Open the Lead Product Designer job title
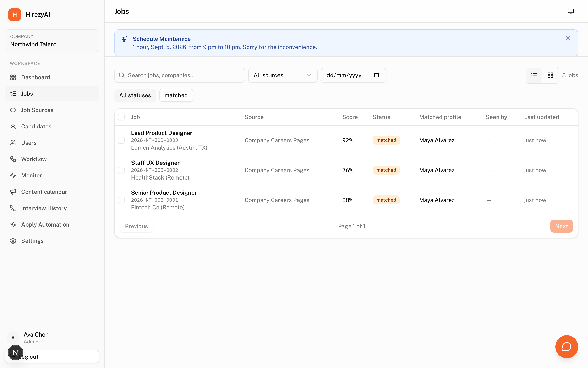 point(161,133)
